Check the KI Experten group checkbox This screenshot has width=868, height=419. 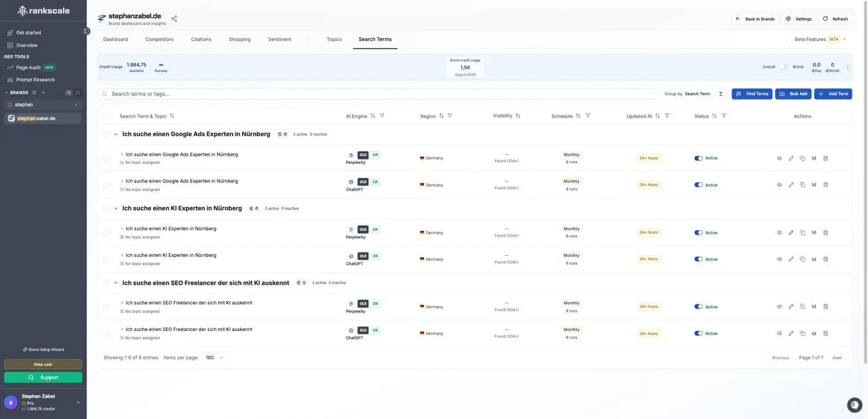coord(106,208)
